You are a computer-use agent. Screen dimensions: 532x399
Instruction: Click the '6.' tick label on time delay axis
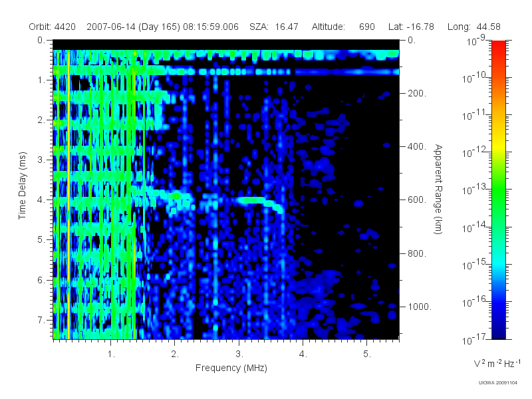[x=41, y=280]
